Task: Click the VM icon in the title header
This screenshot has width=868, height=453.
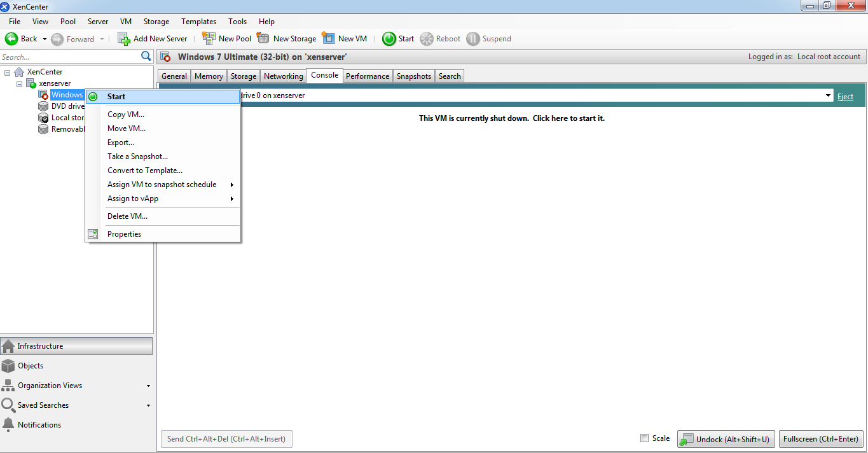Action: pyautogui.click(x=166, y=57)
